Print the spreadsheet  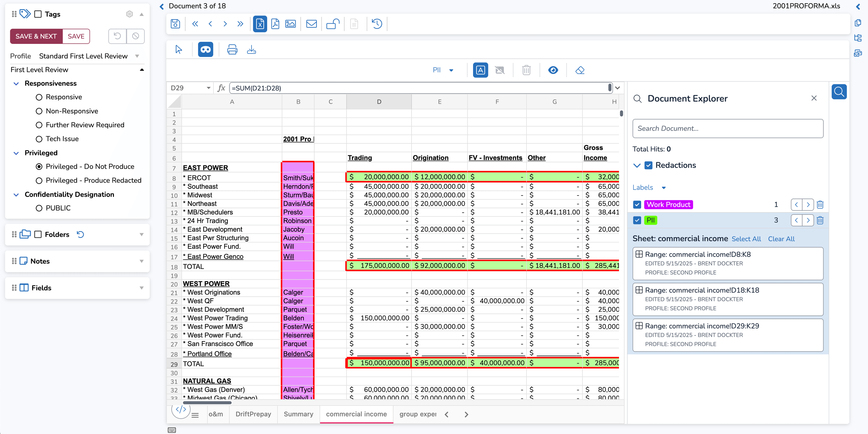(232, 49)
